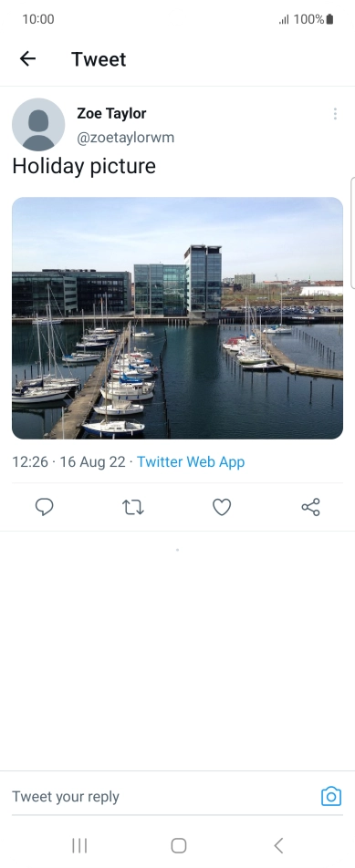
Task: Open the @zoetaylorwm handle
Action: coord(126,138)
